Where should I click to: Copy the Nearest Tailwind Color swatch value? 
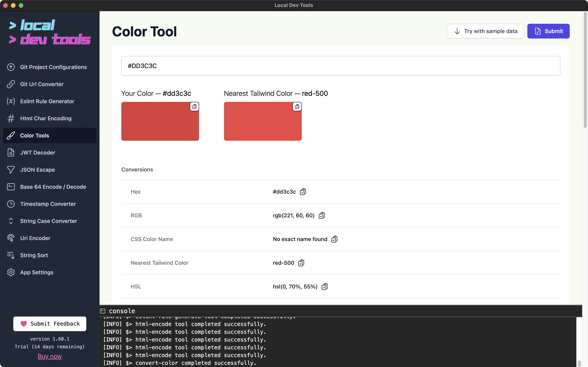pyautogui.click(x=297, y=107)
